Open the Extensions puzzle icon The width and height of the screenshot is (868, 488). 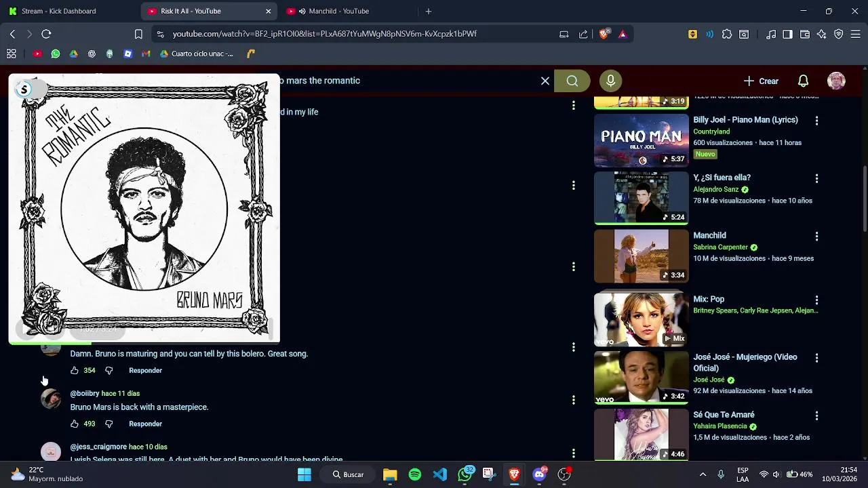click(727, 34)
